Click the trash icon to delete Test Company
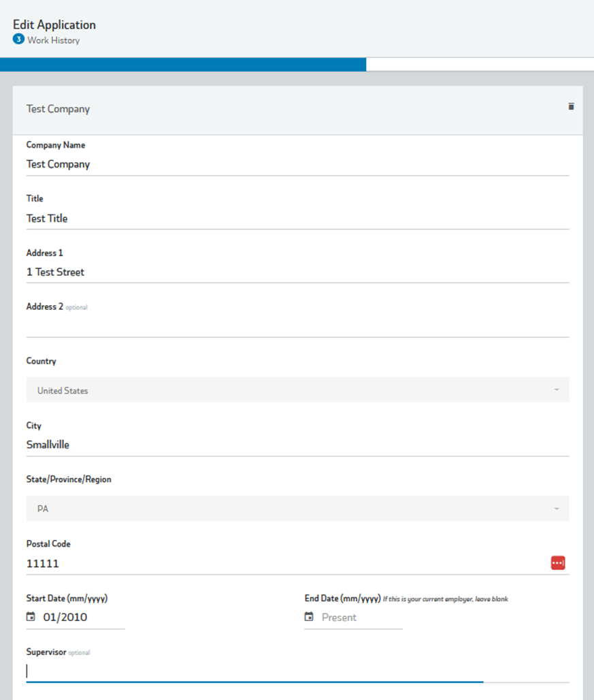 (x=571, y=106)
